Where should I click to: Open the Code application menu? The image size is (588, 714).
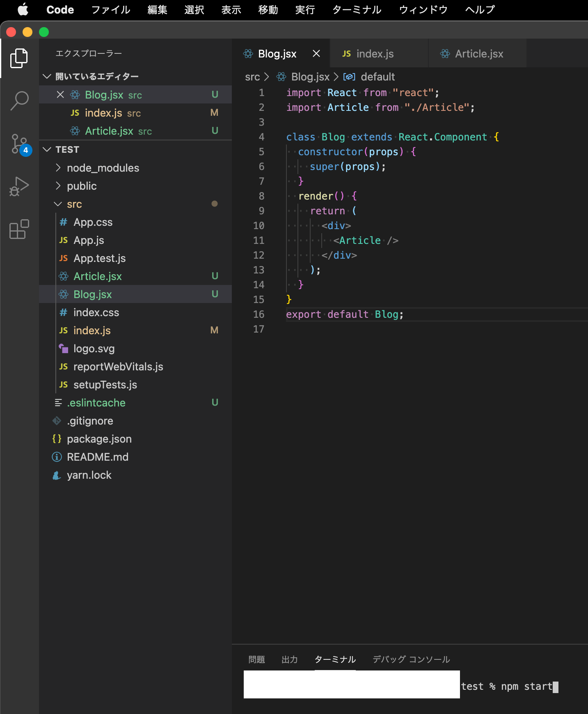[x=60, y=9]
